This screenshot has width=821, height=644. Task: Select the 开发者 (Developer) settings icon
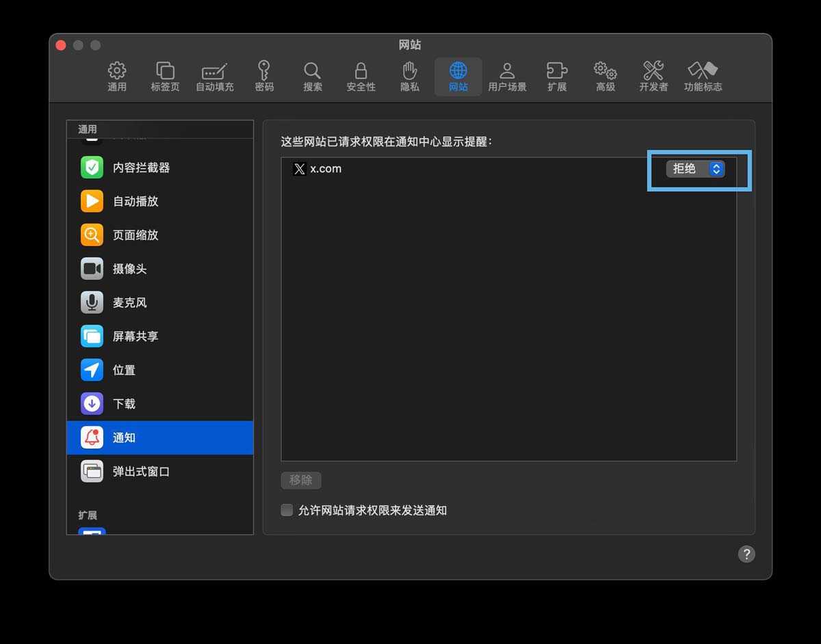tap(653, 75)
